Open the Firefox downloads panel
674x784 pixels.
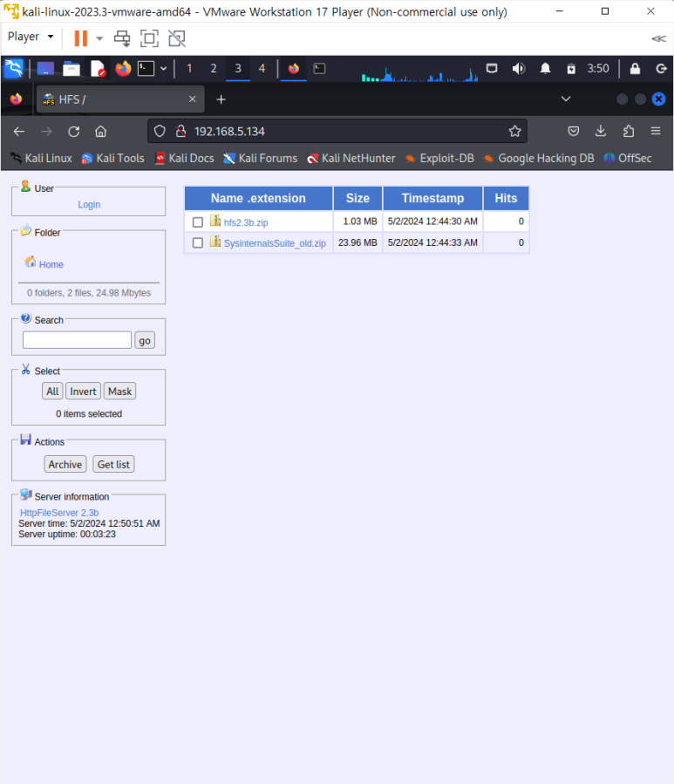601,132
